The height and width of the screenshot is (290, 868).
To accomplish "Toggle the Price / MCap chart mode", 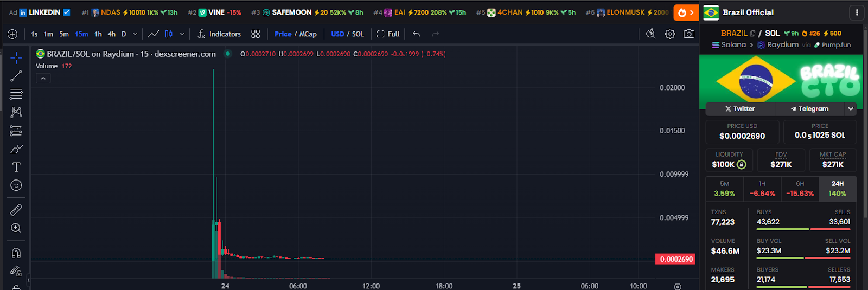I will [x=296, y=34].
